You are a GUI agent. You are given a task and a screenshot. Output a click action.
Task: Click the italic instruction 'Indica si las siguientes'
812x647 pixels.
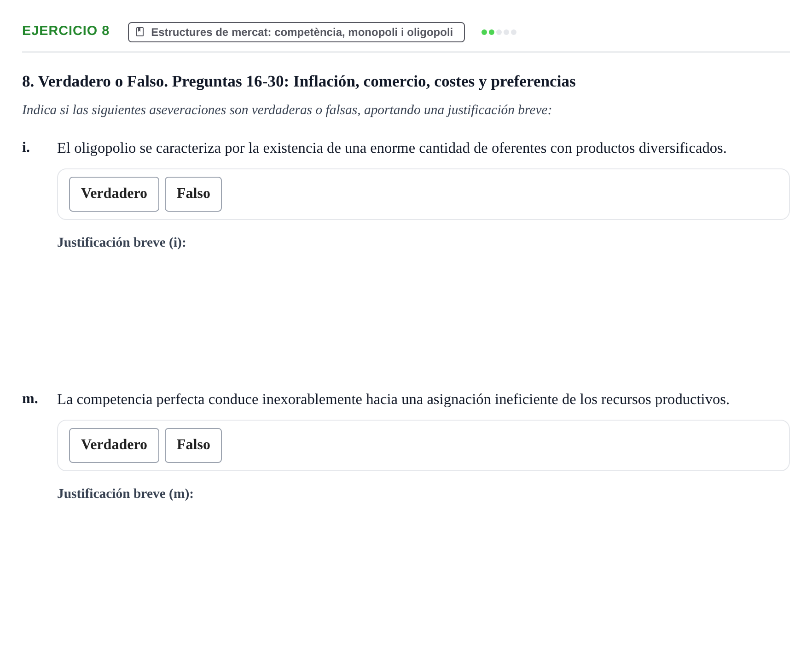[x=287, y=110]
